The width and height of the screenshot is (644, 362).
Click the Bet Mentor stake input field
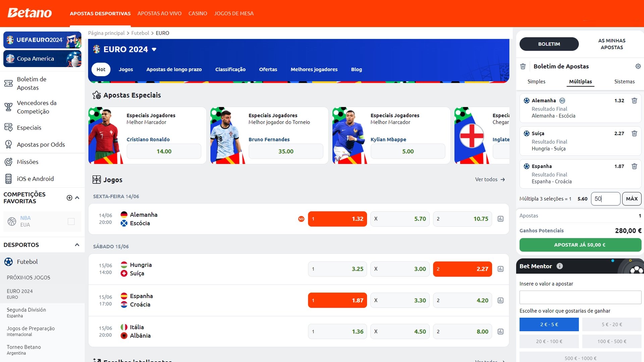[580, 297]
